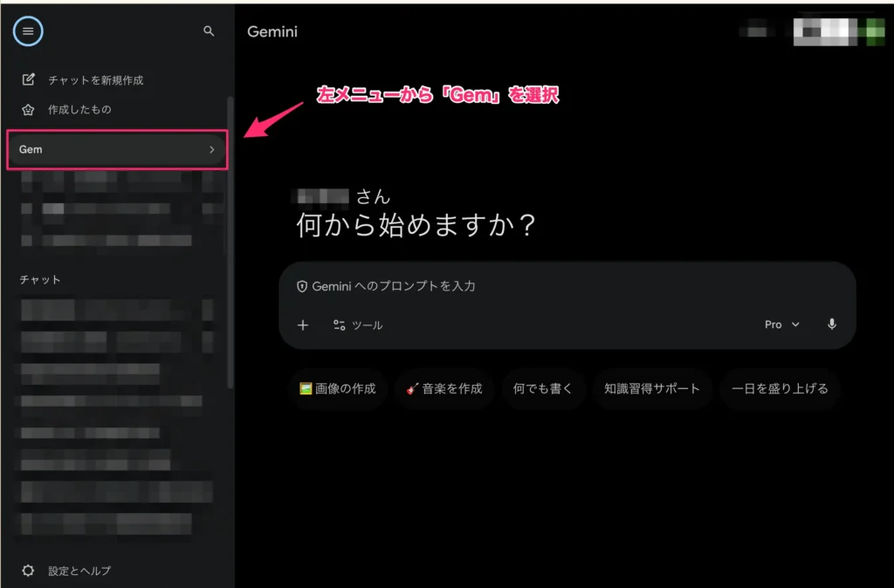Click the チャット section heading
This screenshot has height=588, width=894.
point(40,280)
